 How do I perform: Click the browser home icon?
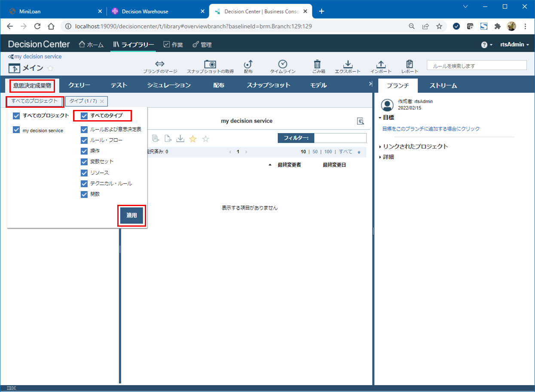pos(51,26)
